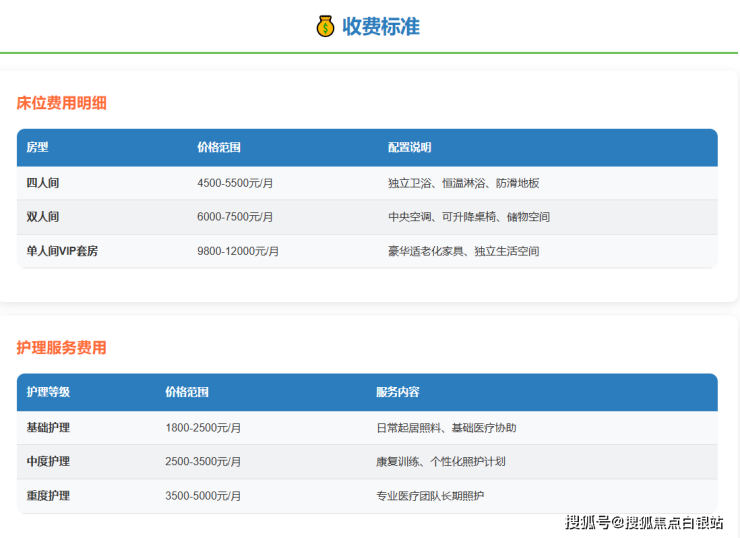
Task: Click the 专业医疗团队长期照护 service text
Action: click(430, 496)
